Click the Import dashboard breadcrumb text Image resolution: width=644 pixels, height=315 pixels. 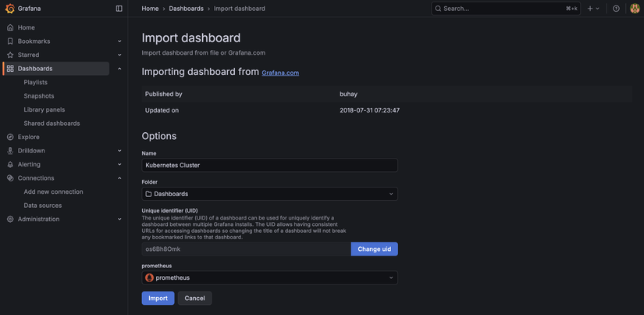point(240,9)
